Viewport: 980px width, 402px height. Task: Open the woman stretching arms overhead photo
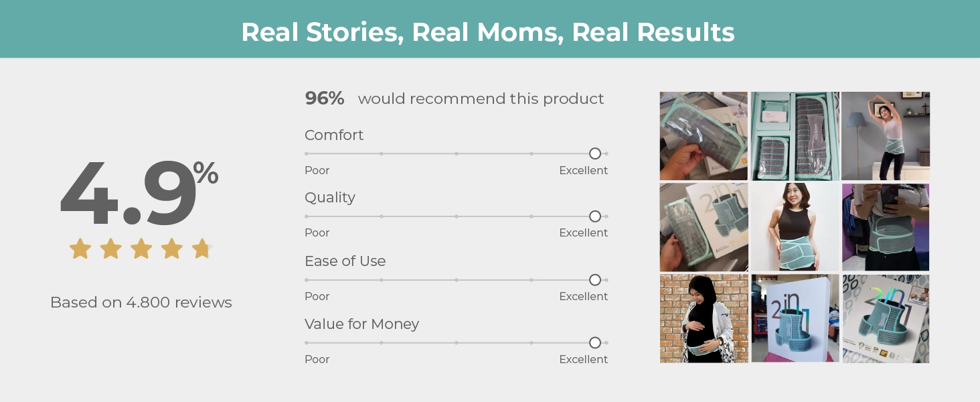[886, 136]
